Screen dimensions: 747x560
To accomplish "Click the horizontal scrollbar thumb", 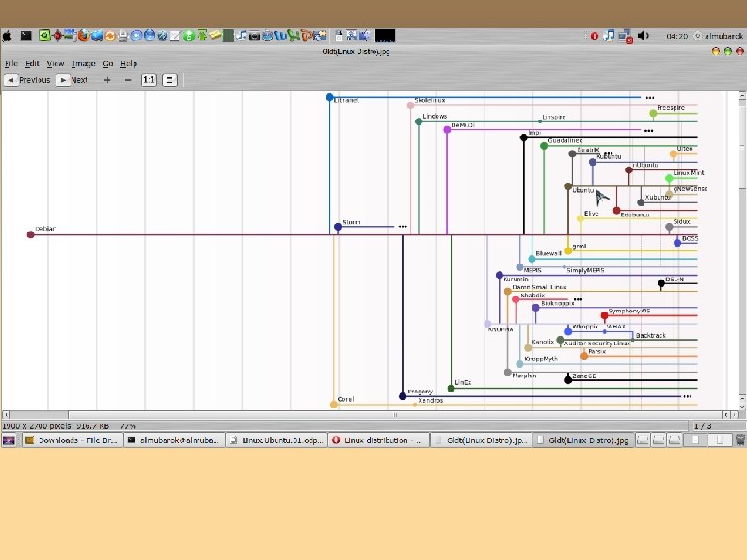I will pos(396,415).
